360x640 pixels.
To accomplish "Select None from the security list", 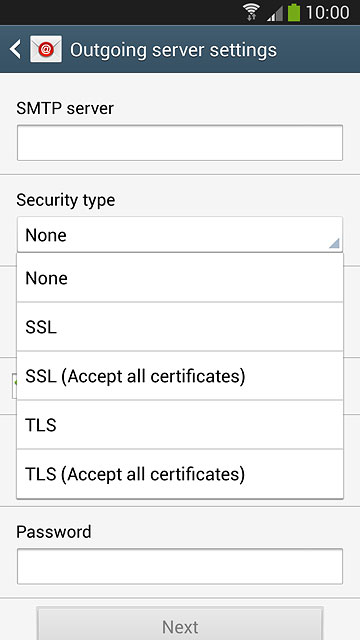I will [180, 278].
